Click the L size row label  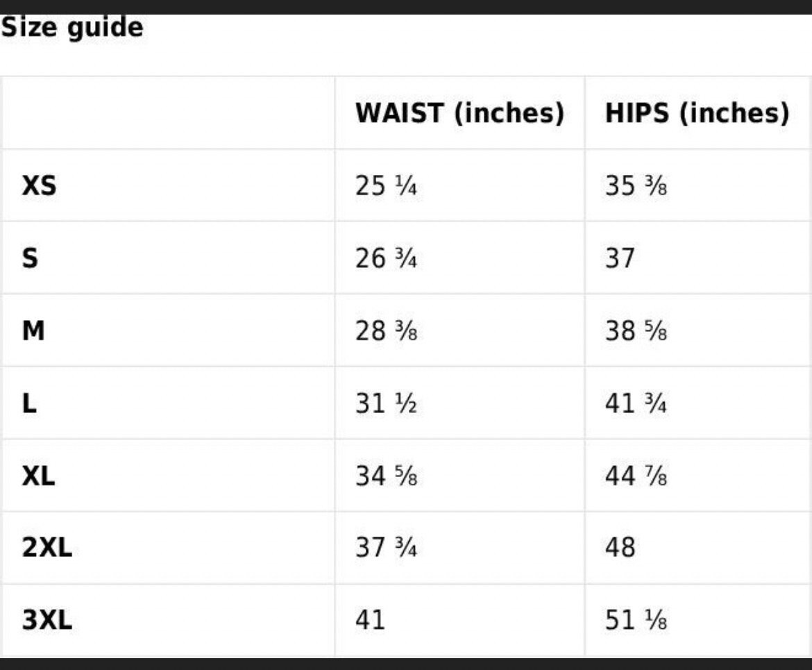[x=30, y=403]
